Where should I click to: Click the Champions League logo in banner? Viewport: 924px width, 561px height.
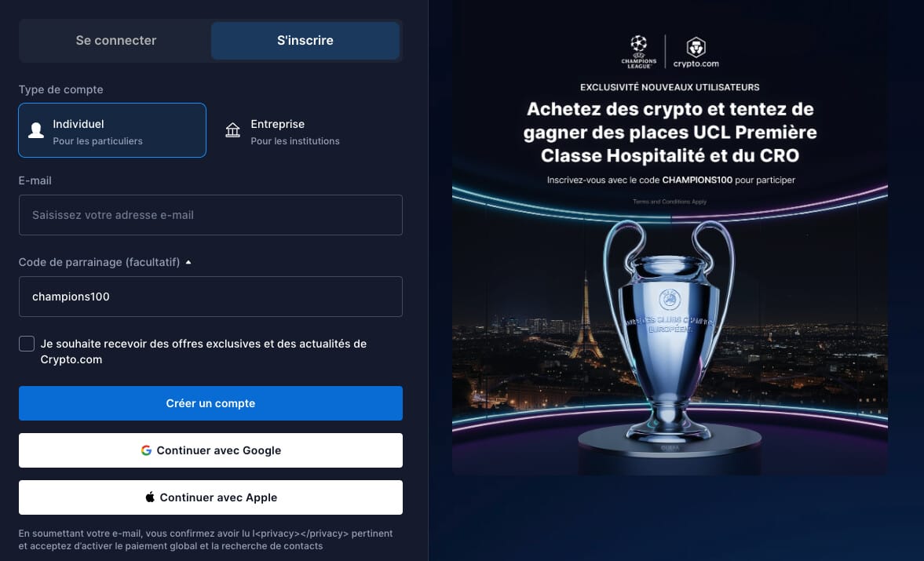639,52
